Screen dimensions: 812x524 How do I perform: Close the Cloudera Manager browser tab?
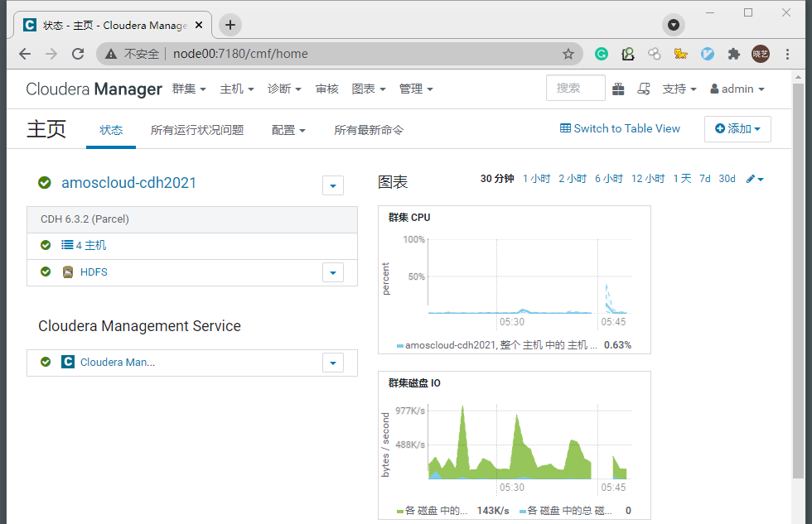pos(198,25)
